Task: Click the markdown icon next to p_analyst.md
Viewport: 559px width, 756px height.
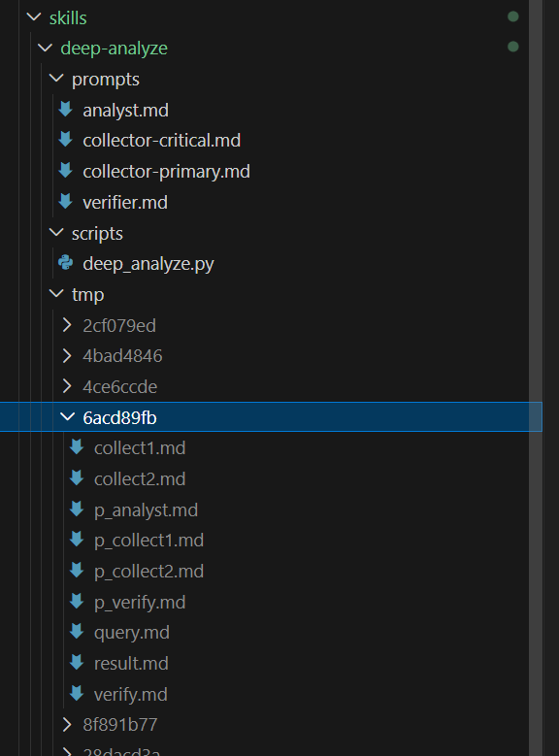Action: [77, 509]
